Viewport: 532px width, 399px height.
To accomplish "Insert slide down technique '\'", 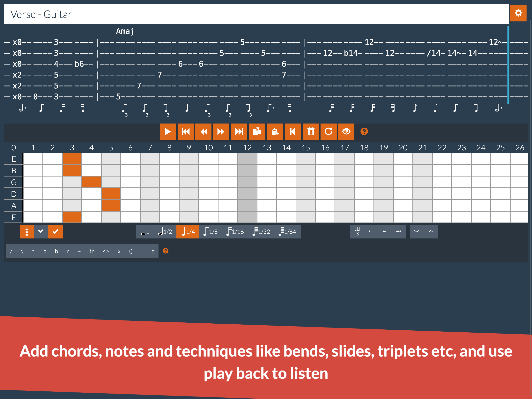I will point(22,251).
